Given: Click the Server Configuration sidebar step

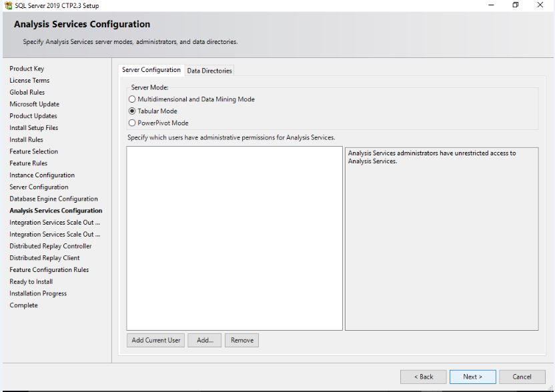Looking at the screenshot, I should click(39, 187).
